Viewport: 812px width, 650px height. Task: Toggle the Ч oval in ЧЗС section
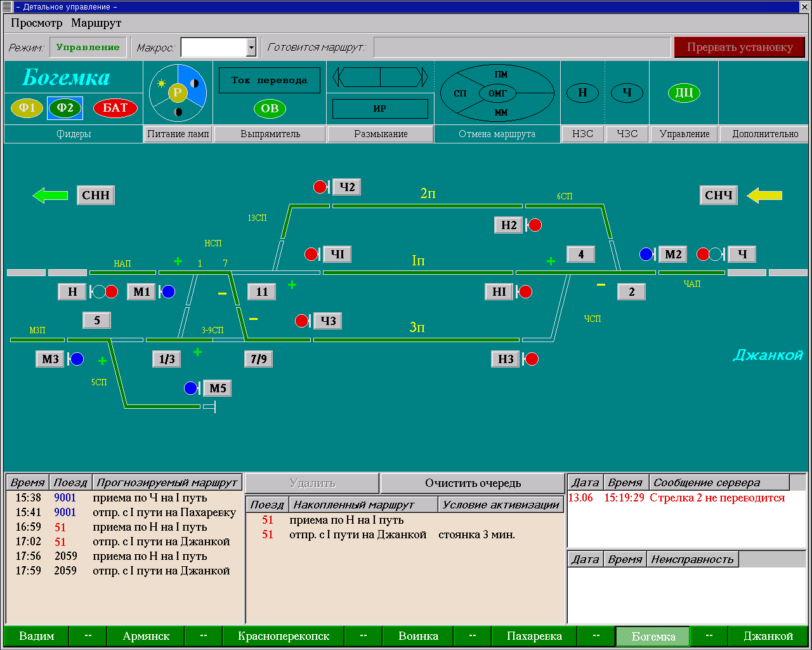627,93
